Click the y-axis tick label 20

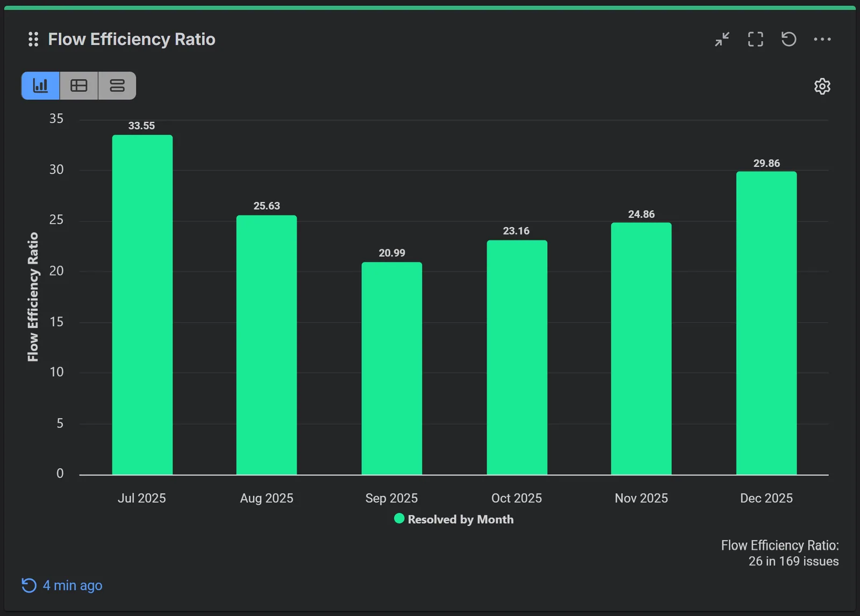(56, 271)
